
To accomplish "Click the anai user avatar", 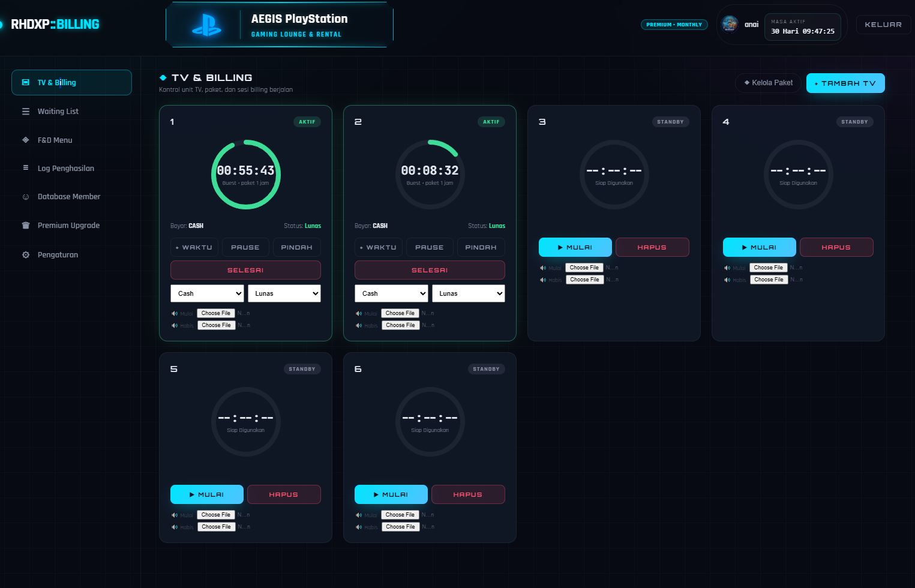I will [730, 24].
